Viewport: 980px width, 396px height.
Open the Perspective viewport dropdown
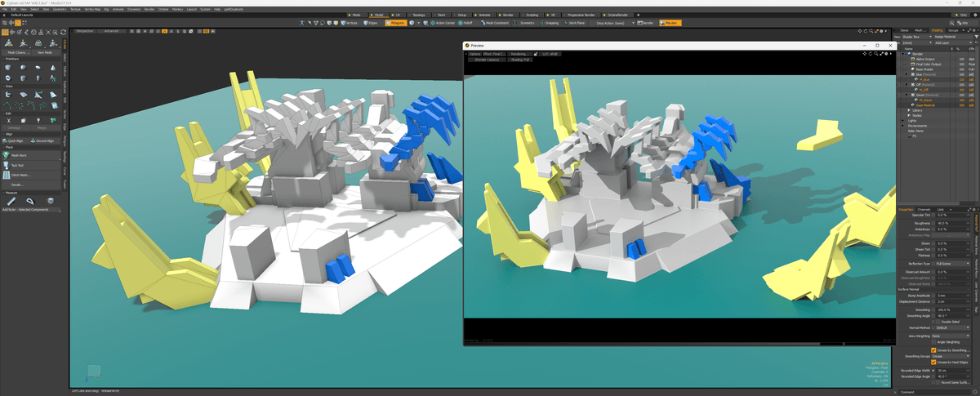coord(85,31)
